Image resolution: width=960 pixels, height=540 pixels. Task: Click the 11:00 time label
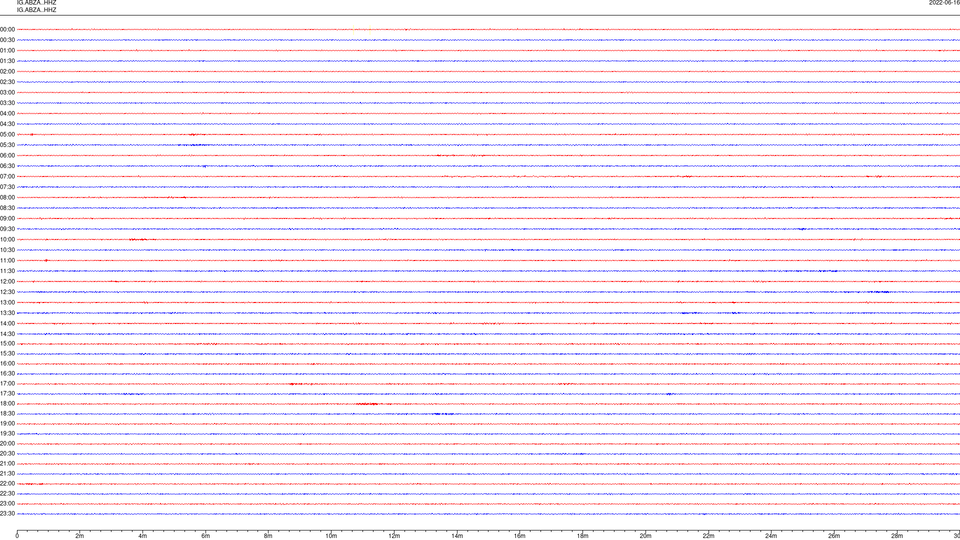[x=7, y=261]
